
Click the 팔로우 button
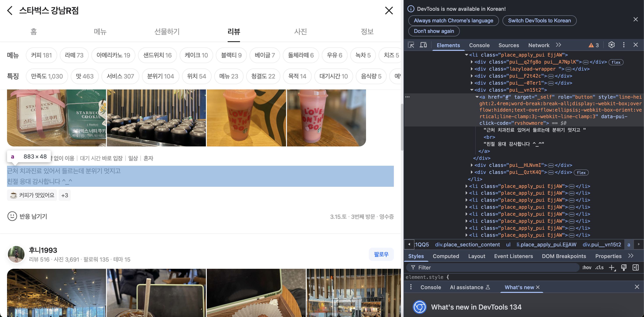click(381, 254)
